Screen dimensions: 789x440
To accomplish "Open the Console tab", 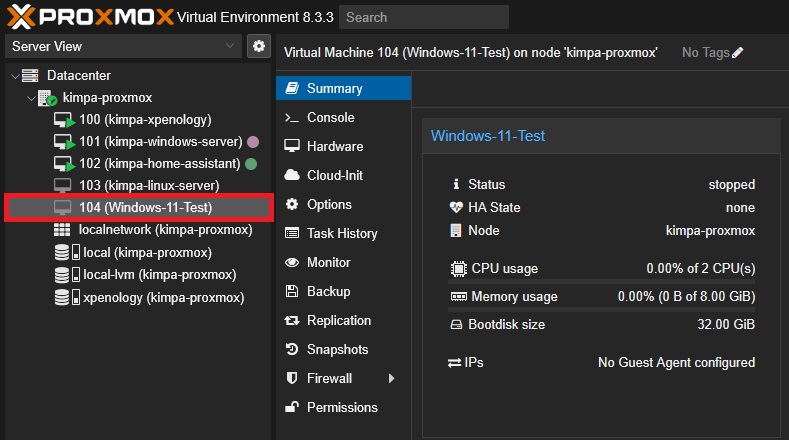I will pyautogui.click(x=330, y=117).
